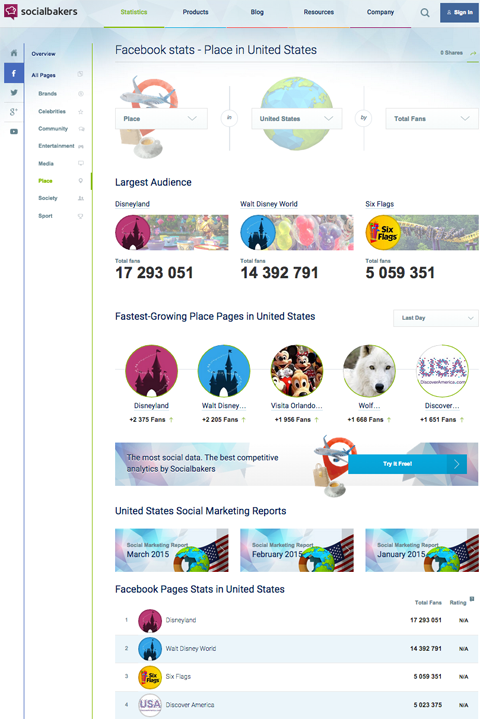
Task: Switch to the Twitter bird icon
Action: pos(14,93)
